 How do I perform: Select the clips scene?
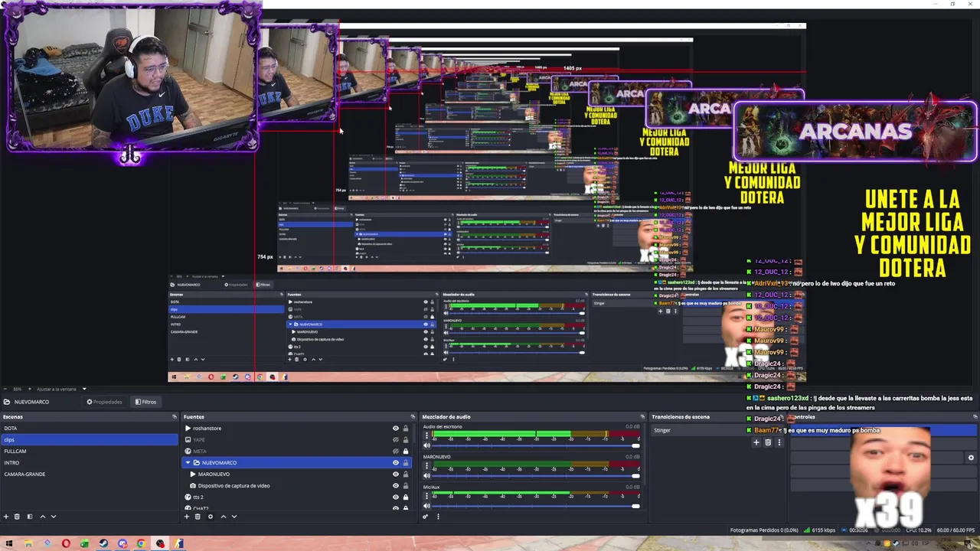(89, 440)
